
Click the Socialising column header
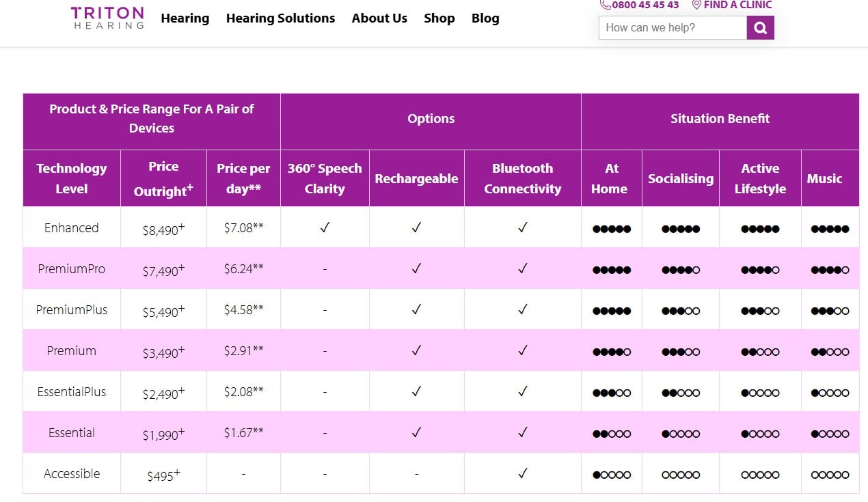[x=681, y=178]
